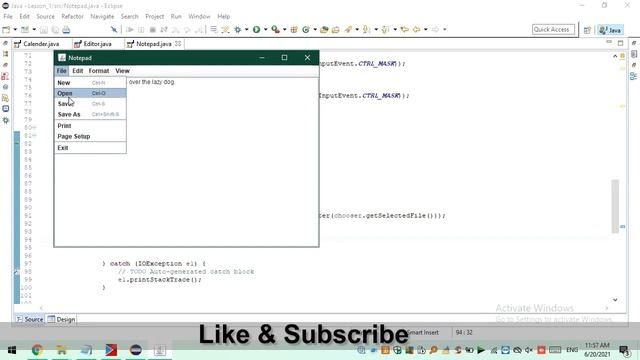The height and width of the screenshot is (360, 640).
Task: Click the Skip All Breakpoints toolbar icon
Action: (x=114, y=29)
